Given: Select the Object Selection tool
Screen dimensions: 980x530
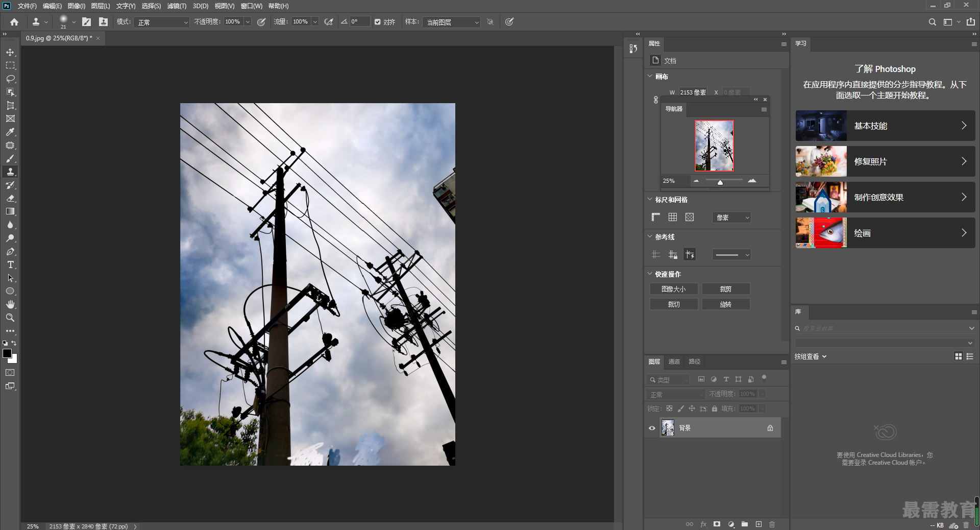Looking at the screenshot, I should click(x=10, y=92).
